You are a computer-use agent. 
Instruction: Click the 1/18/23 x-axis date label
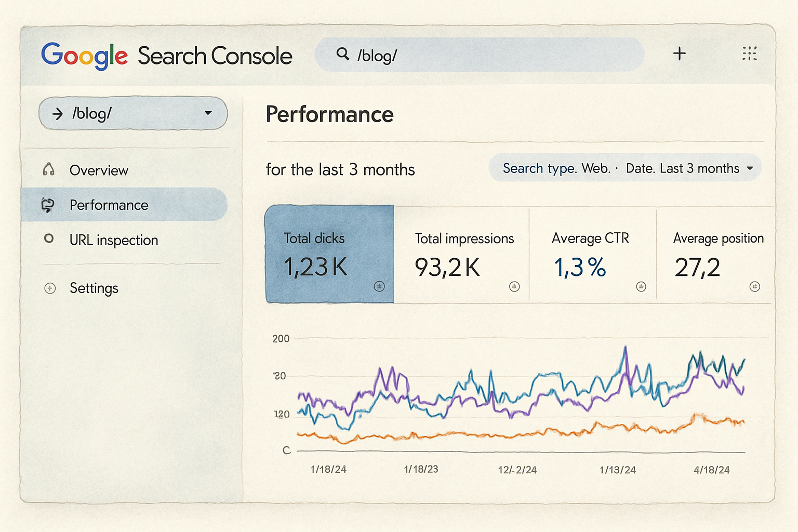tap(421, 469)
